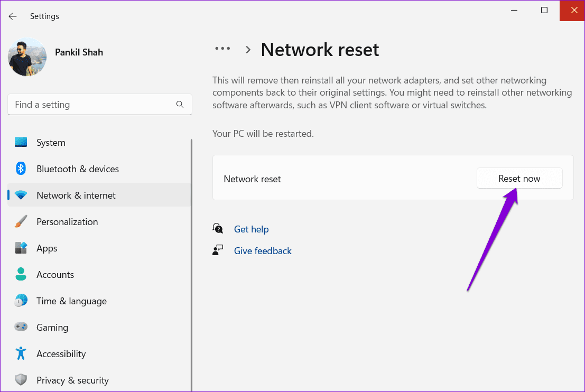The height and width of the screenshot is (392, 585).
Task: Select the Gaming controller icon
Action: [21, 328]
